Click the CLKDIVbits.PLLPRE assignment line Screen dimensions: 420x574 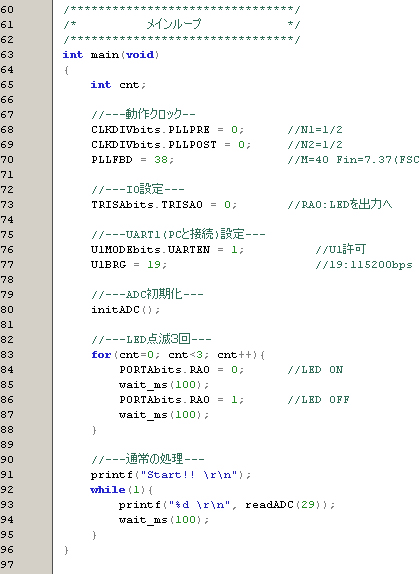167,130
